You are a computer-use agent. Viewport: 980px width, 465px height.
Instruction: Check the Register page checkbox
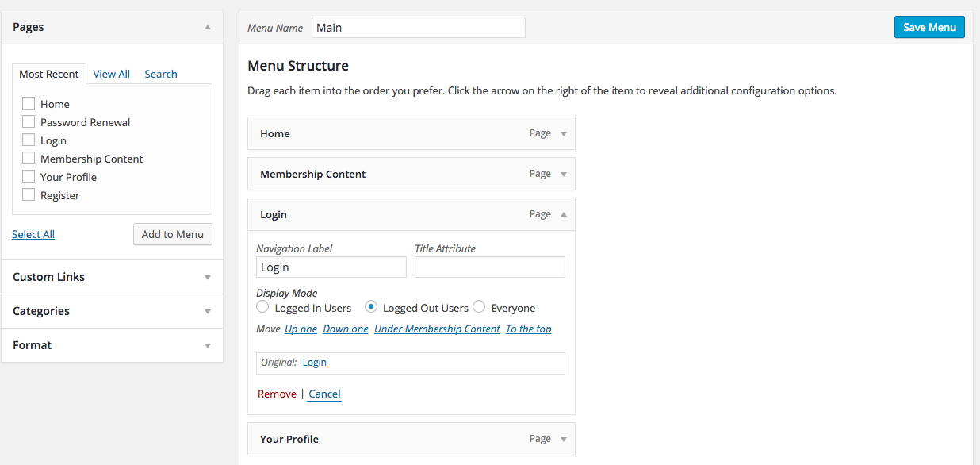tap(29, 195)
